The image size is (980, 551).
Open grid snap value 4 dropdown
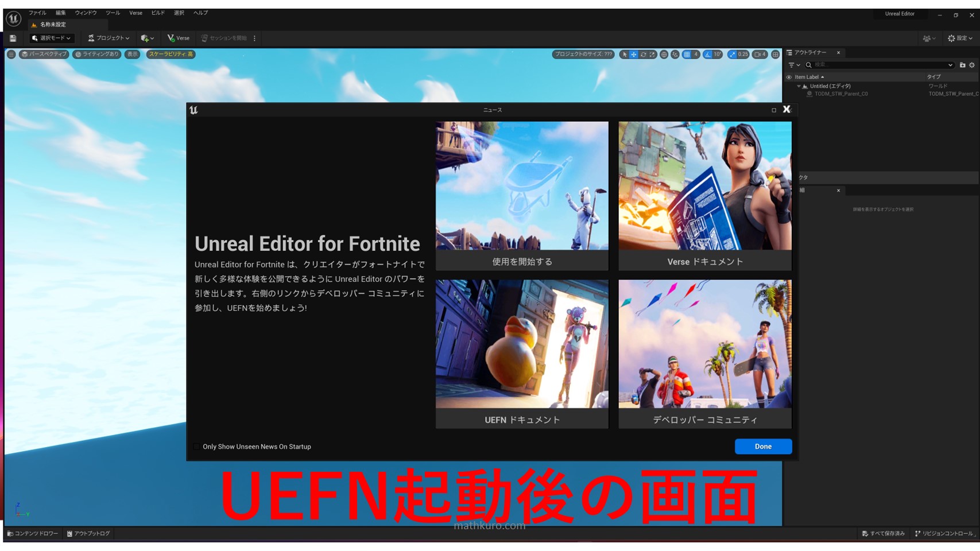(696, 55)
